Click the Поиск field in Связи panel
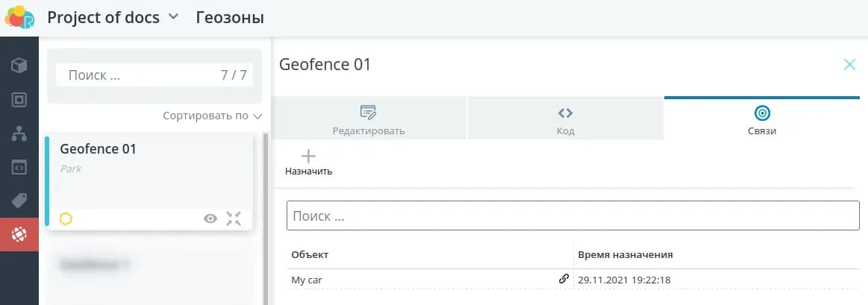 click(572, 216)
